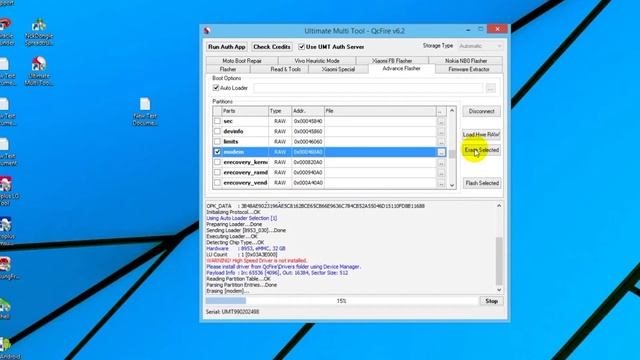Click partitions list scroll up arrow
The width and height of the screenshot is (640, 360).
click(x=452, y=111)
